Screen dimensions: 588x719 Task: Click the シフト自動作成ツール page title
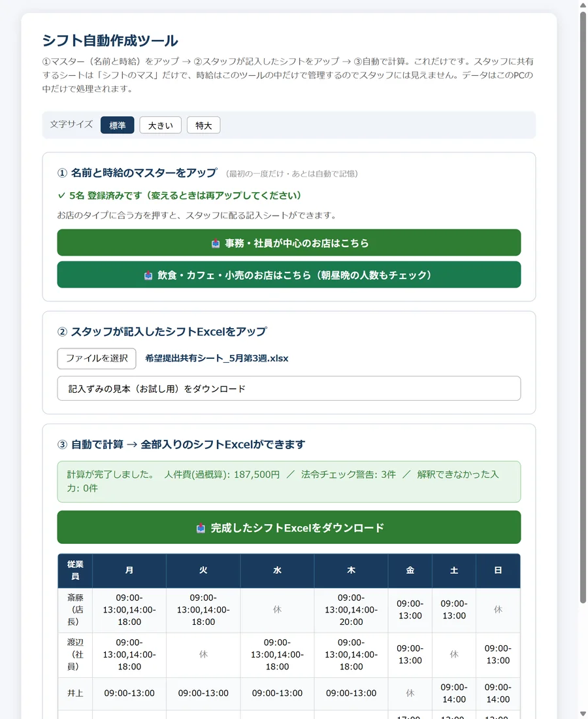(x=110, y=41)
